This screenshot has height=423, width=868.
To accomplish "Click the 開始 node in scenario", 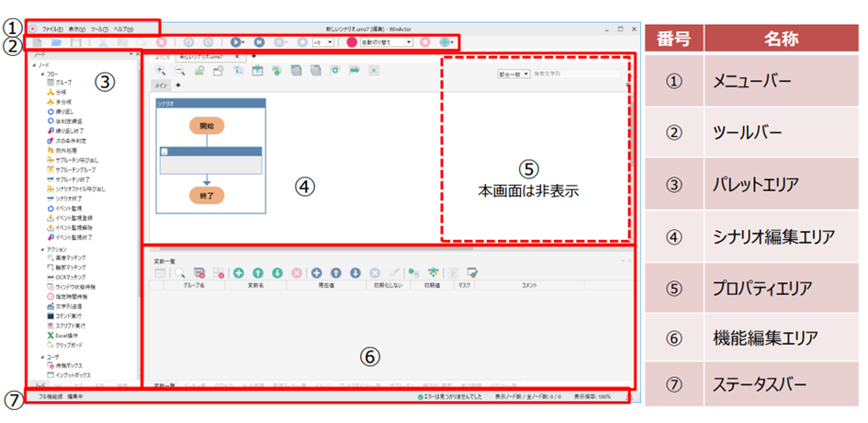I will [207, 123].
